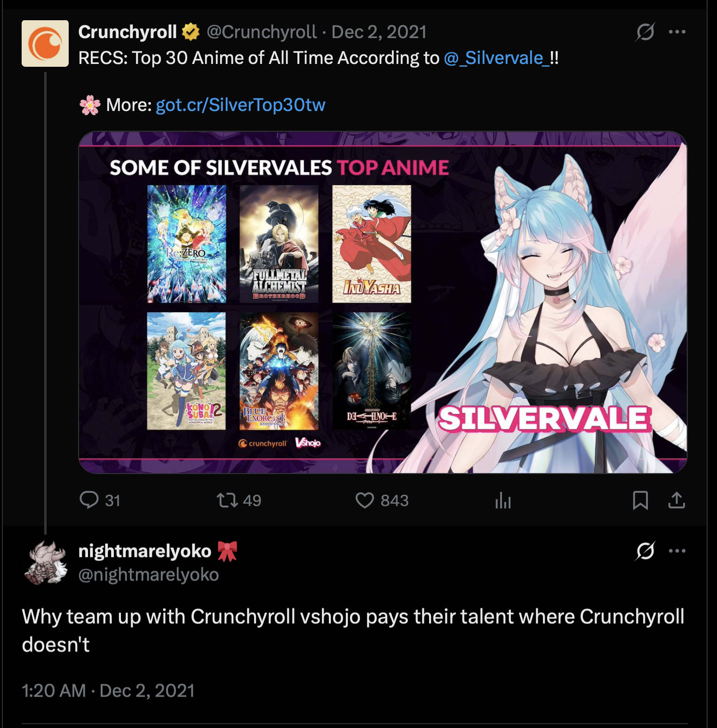The width and height of the screenshot is (717, 728).
Task: Open the Crunchyroll profile avatar
Action: click(x=45, y=43)
